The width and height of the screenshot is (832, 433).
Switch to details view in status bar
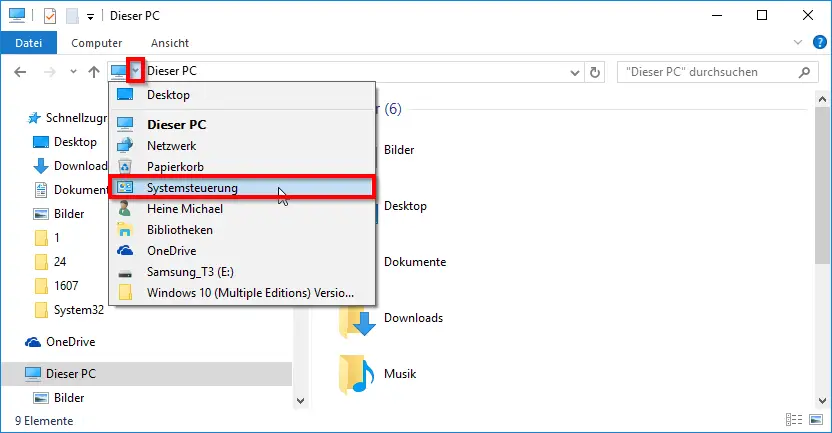point(794,420)
